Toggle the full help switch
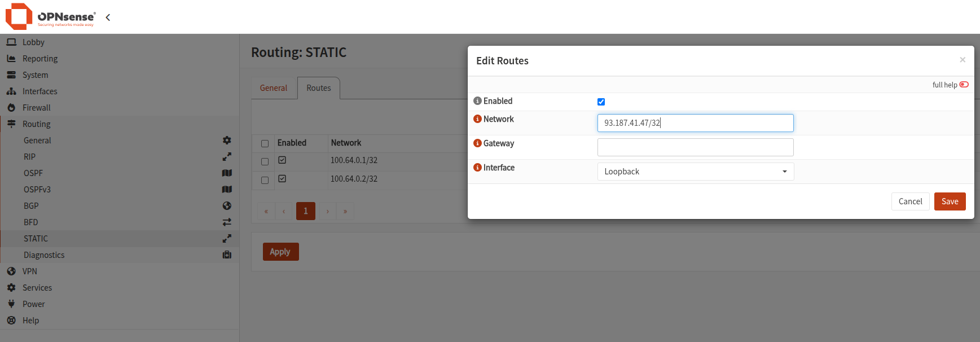This screenshot has width=980, height=342. (964, 85)
